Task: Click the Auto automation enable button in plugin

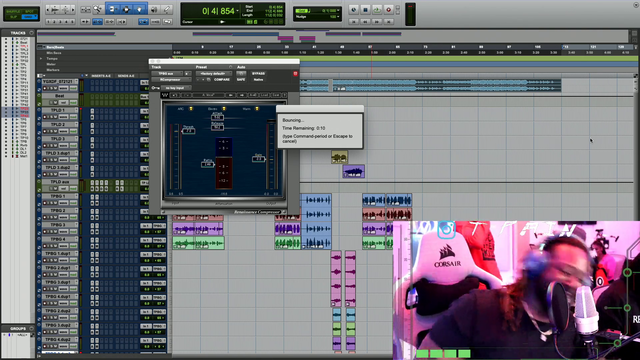Action: (x=241, y=73)
